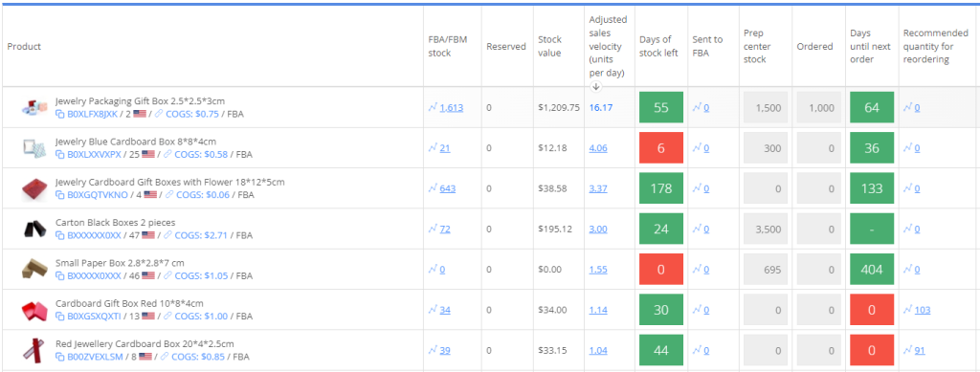Click chart icon in Sent to FBA for Small Paper Box
Viewport: 980px width, 372px height.
click(697, 270)
